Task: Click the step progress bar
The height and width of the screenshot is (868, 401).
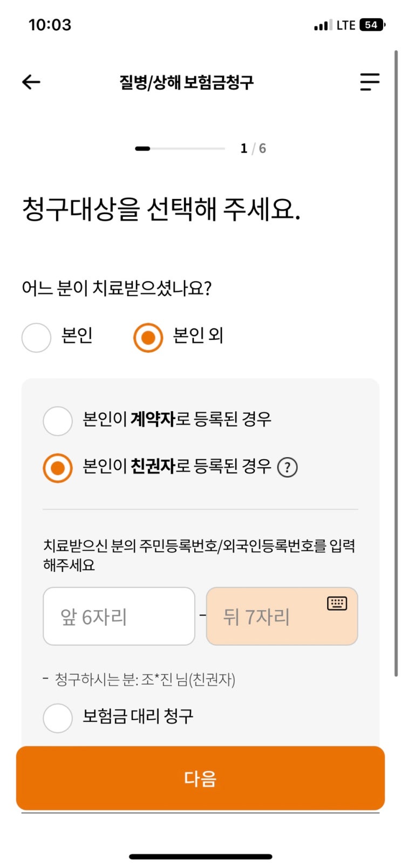Action: click(x=180, y=148)
